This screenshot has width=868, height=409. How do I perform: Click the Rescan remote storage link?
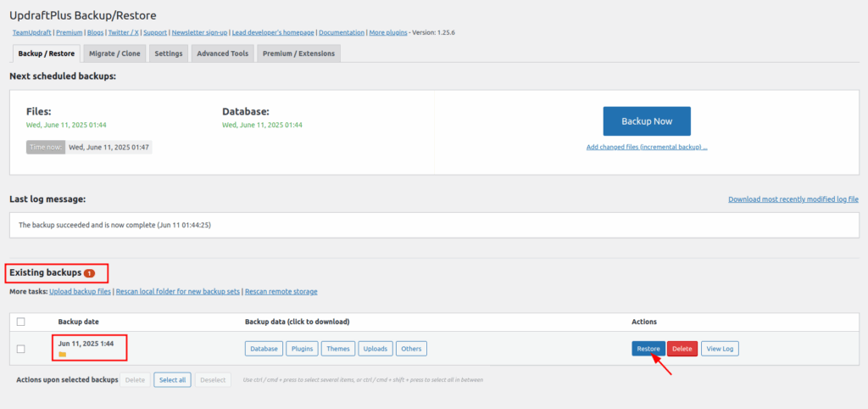click(281, 292)
